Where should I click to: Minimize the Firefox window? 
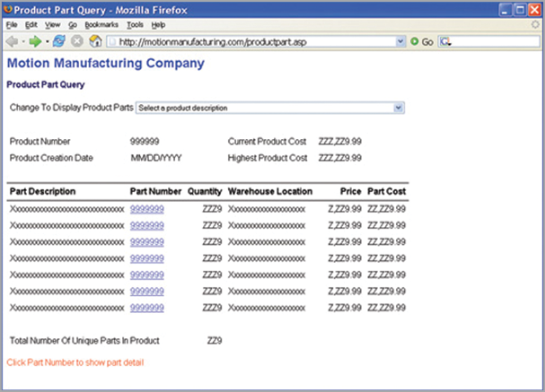[505, 10]
